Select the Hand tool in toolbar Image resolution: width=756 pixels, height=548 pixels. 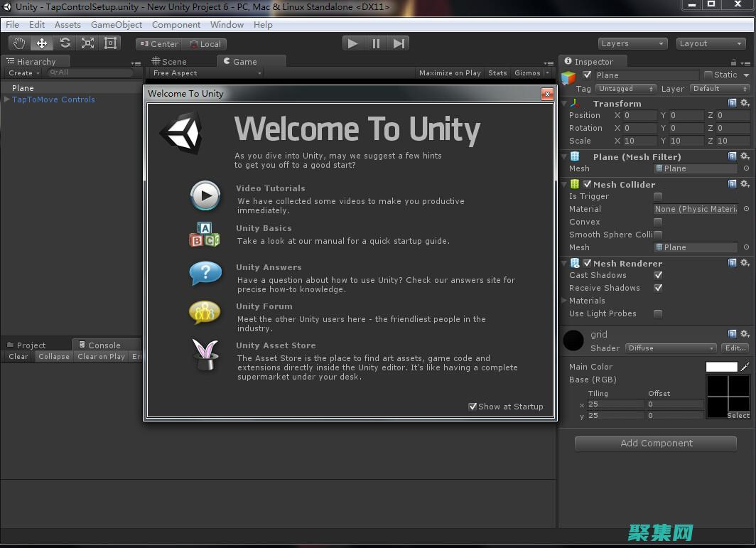click(x=19, y=43)
